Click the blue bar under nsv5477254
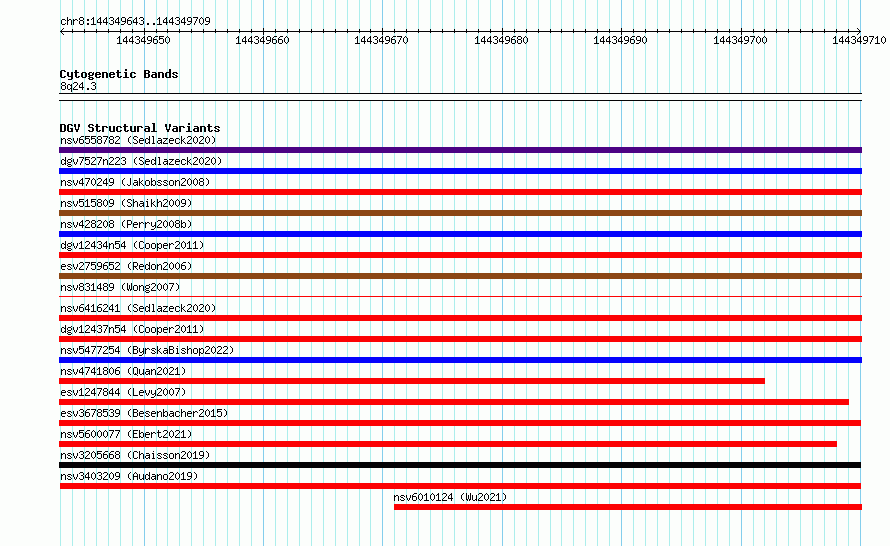Image resolution: width=890 pixels, height=546 pixels. click(x=460, y=360)
